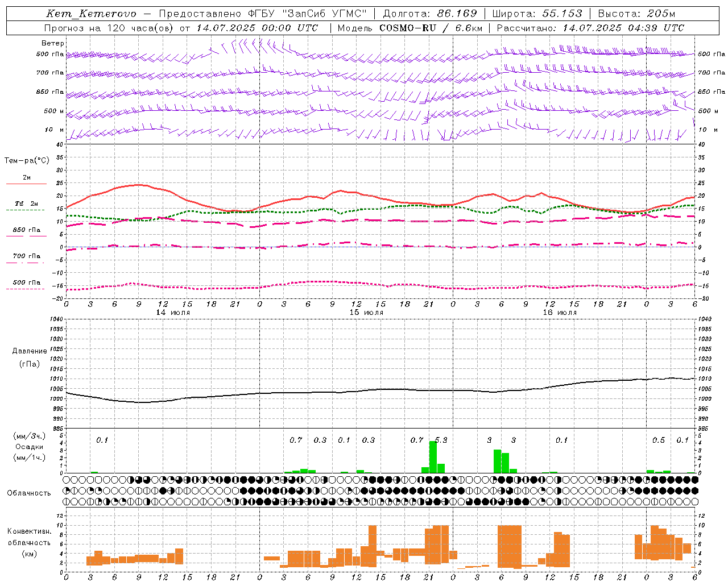
Task: Click the Kem_Kemerovo station title
Action: (91, 14)
